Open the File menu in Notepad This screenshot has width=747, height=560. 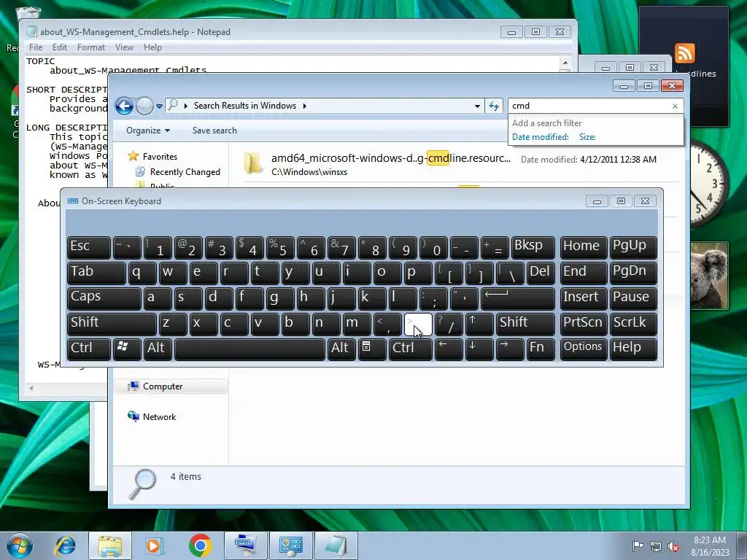tap(36, 47)
